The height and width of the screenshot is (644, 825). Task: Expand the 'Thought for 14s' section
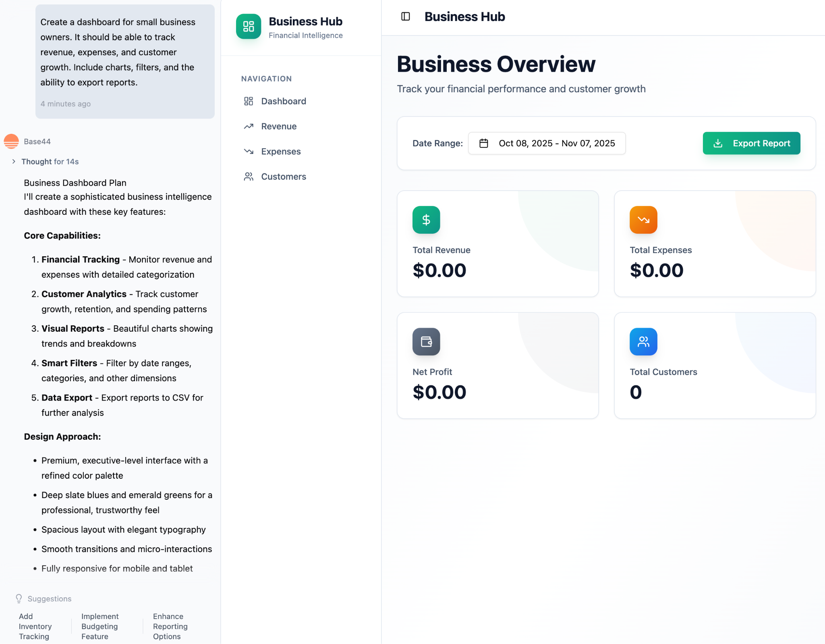click(50, 162)
